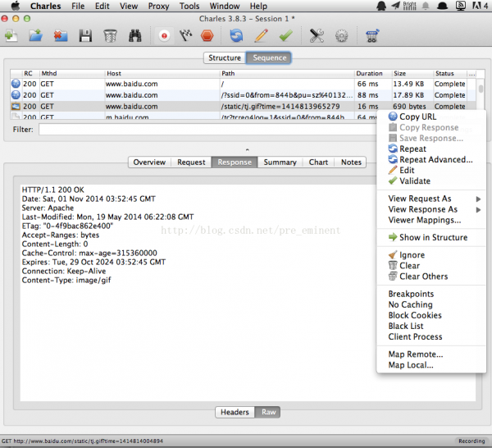Open Tools via wrench and screwdriver icon
The height and width of the screenshot is (448, 492).
[317, 35]
